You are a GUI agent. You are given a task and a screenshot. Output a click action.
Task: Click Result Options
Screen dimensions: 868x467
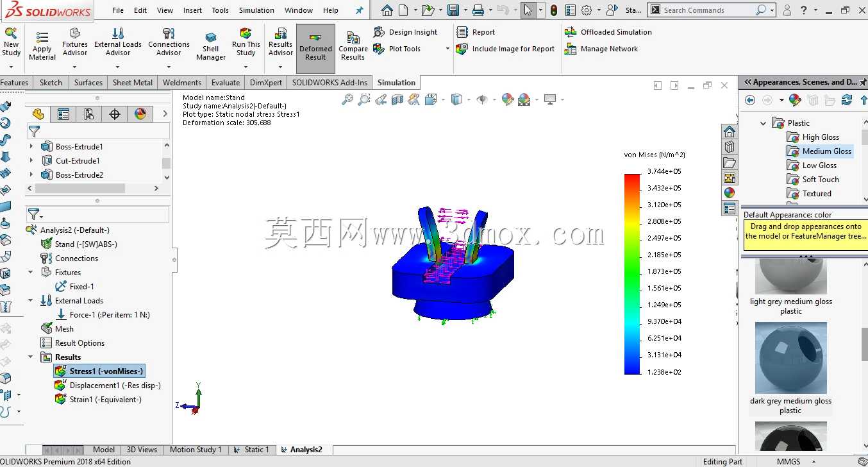(x=72, y=343)
